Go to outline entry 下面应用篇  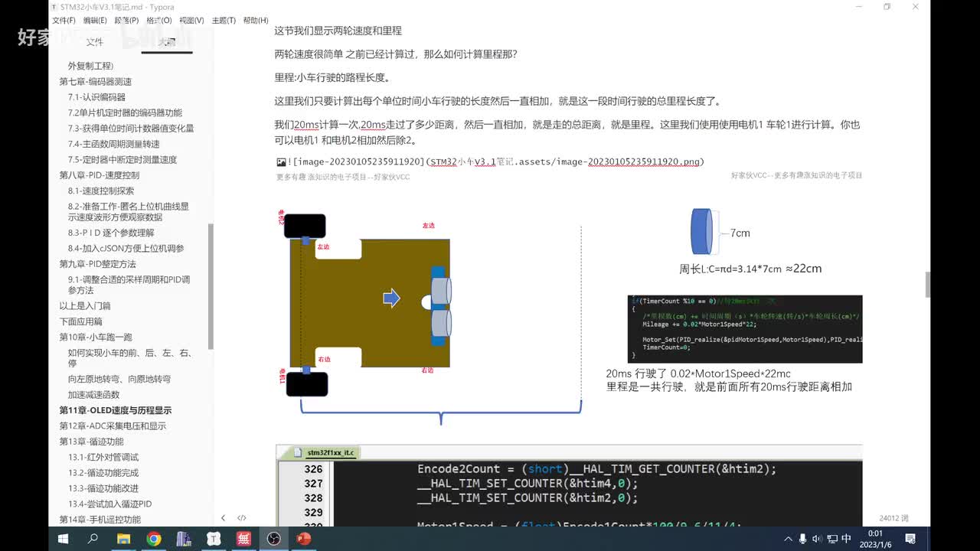pos(80,321)
